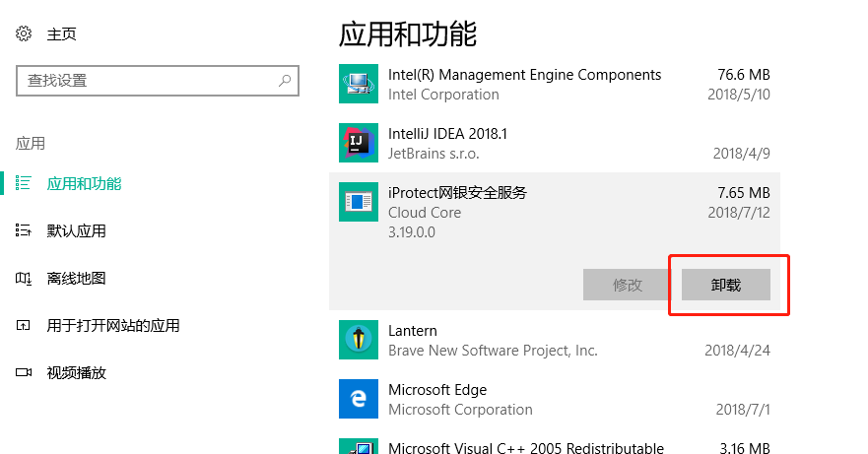Click the Intel Management Engine Components icon
Image resolution: width=868 pixels, height=454 pixels.
(x=359, y=84)
